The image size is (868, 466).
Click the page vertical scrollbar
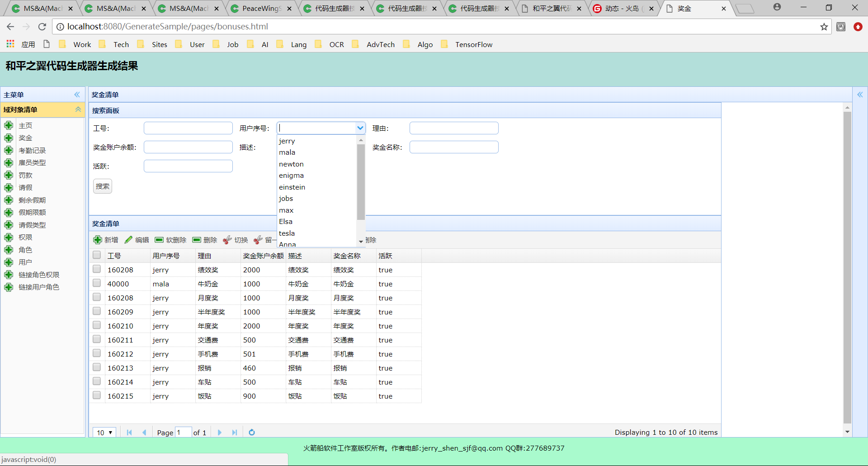(847, 267)
